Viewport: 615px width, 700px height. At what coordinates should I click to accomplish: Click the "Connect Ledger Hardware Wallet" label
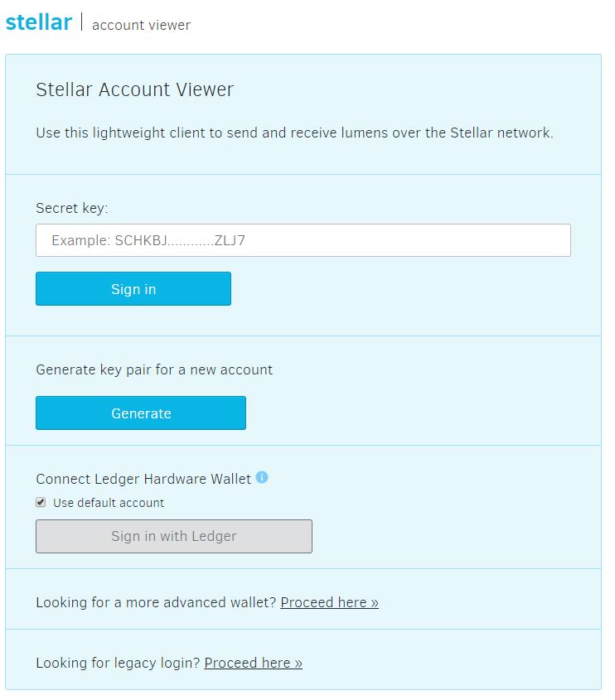pos(143,479)
